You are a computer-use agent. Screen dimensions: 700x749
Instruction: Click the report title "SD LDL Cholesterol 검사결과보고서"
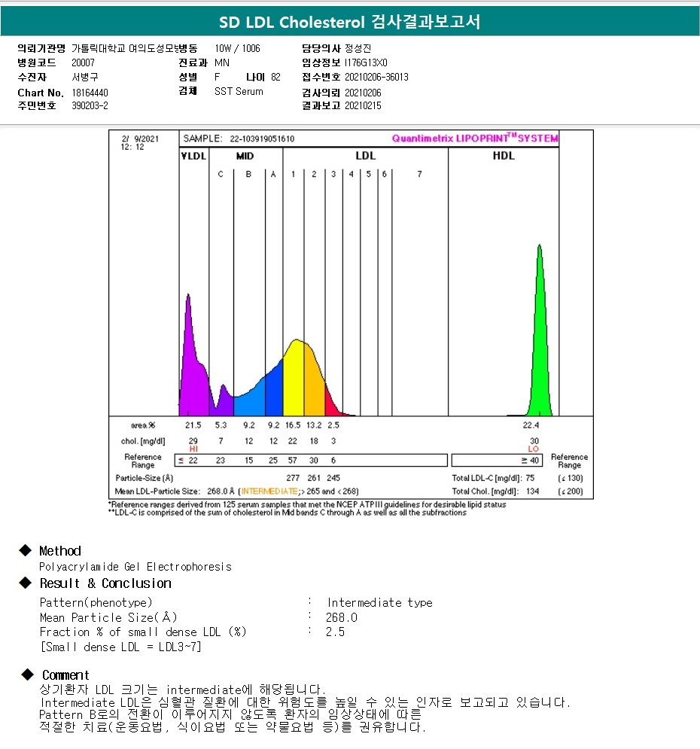pos(349,22)
